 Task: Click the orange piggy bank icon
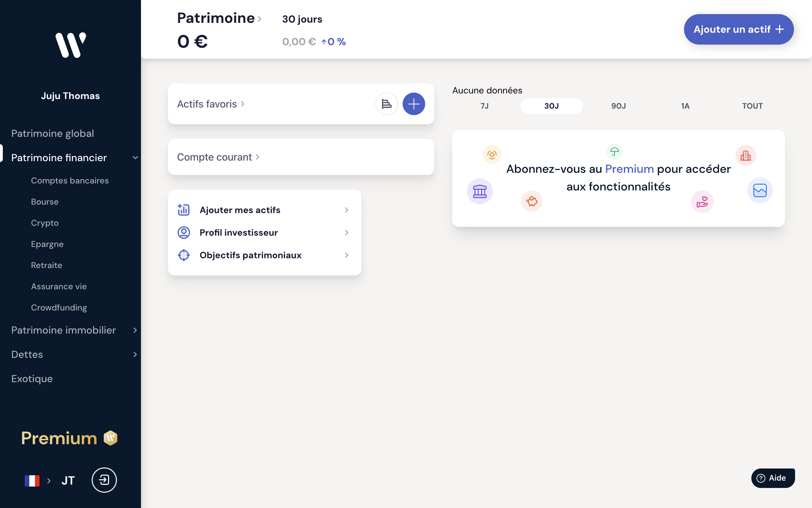531,201
